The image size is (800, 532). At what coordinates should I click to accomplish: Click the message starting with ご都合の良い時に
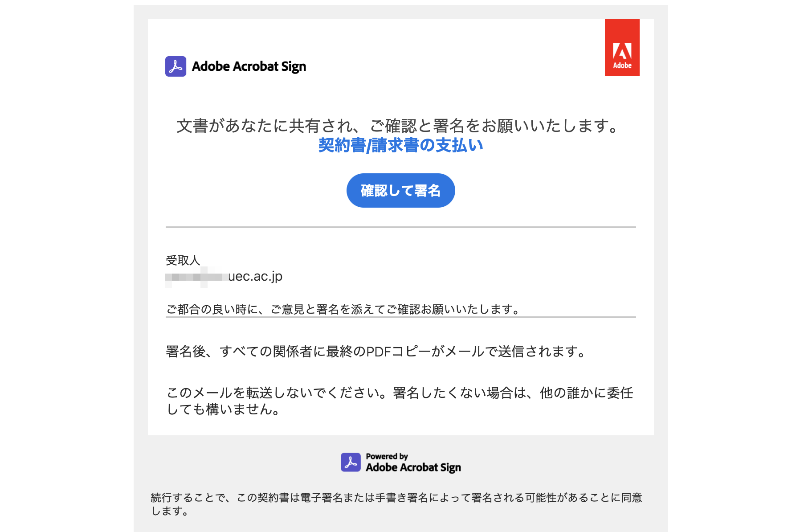point(343,309)
